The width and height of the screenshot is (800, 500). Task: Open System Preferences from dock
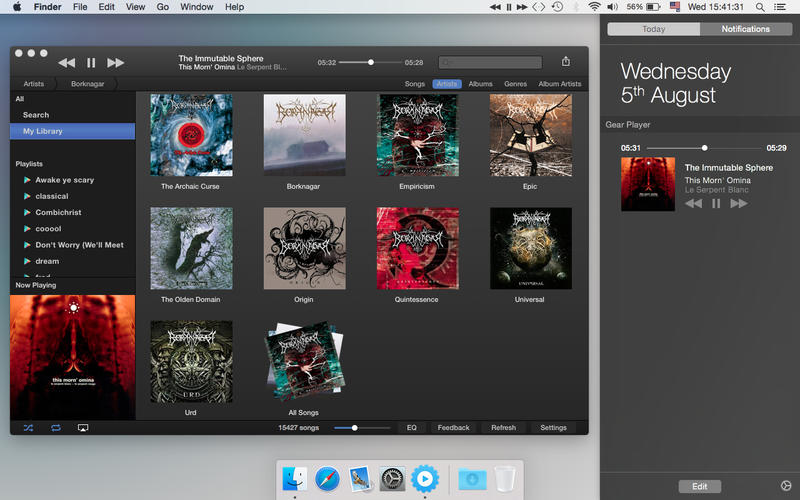click(392, 479)
